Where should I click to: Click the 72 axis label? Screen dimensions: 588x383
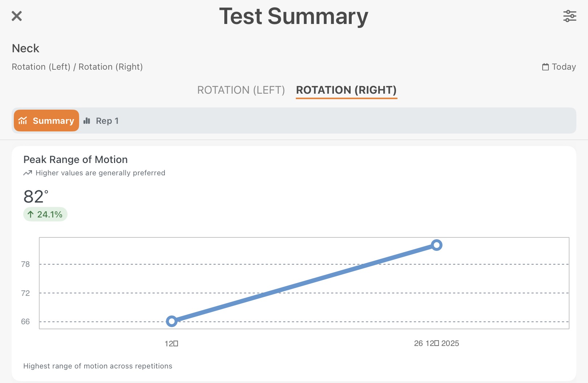pyautogui.click(x=25, y=293)
